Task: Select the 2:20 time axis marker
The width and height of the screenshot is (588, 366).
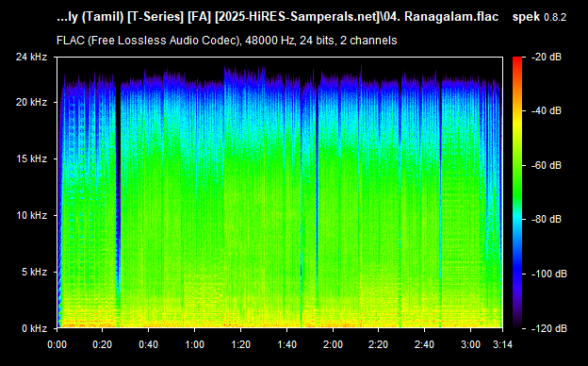Action: click(x=379, y=344)
